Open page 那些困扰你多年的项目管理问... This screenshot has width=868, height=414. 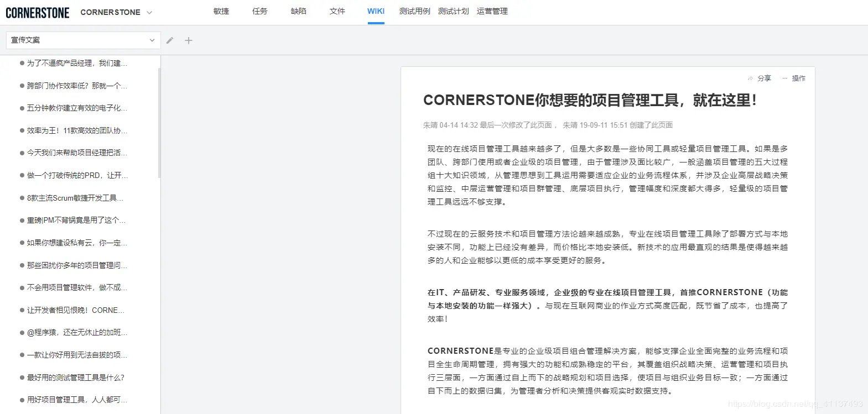pyautogui.click(x=77, y=265)
